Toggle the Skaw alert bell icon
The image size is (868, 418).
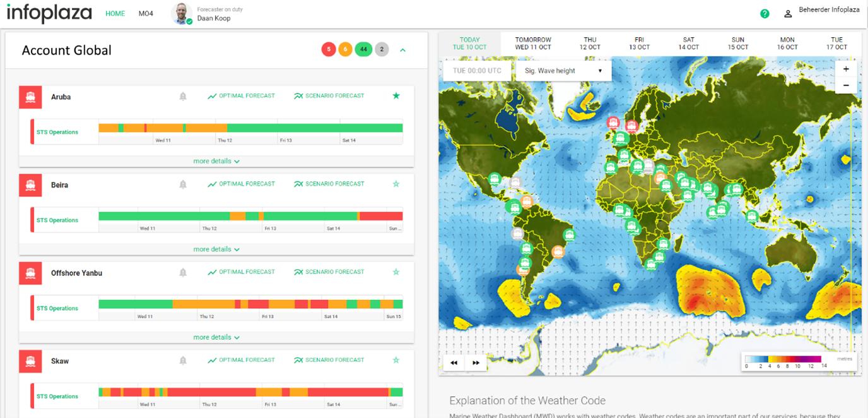[183, 361]
